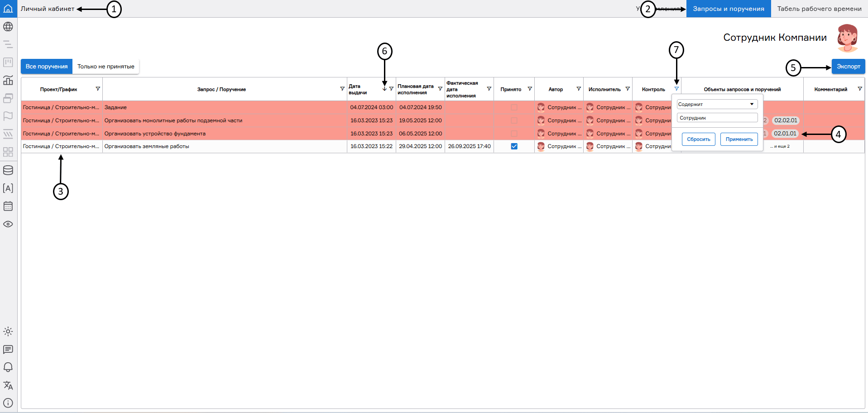Open the notifications bell icon

point(8,367)
